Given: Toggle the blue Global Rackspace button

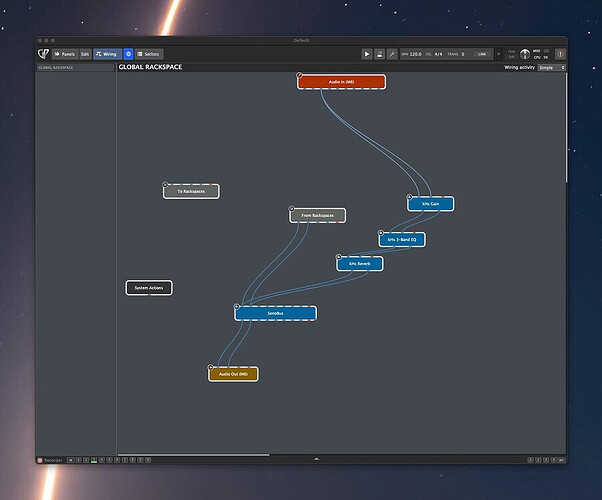Looking at the screenshot, I should pyautogui.click(x=129, y=54).
